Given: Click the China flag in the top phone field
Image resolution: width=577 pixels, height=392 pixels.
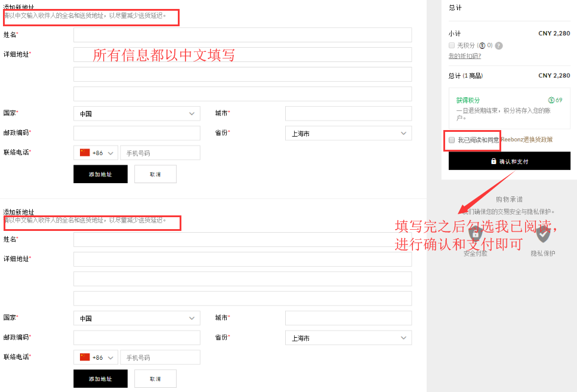Looking at the screenshot, I should (85, 153).
